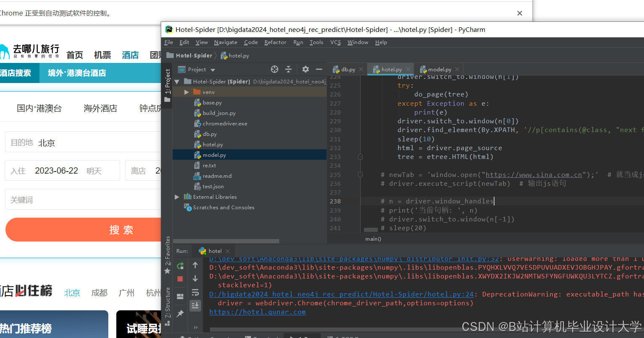Toggle soft-wrap in the run console

coord(195,292)
